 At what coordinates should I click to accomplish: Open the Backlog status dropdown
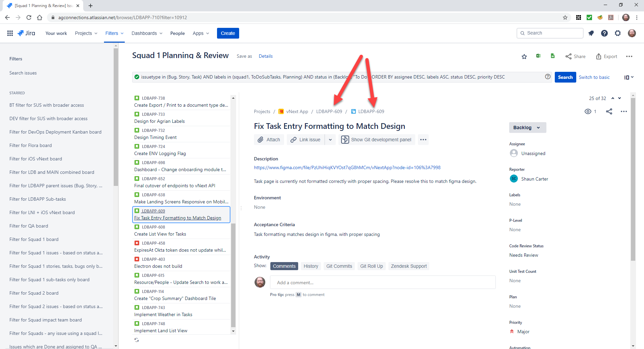click(x=527, y=128)
